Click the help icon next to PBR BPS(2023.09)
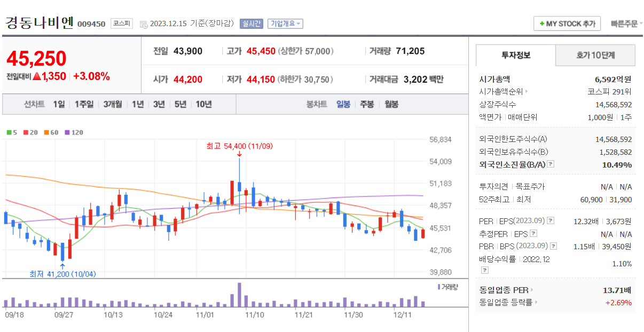The height and width of the screenshot is (332, 644). click(x=553, y=246)
